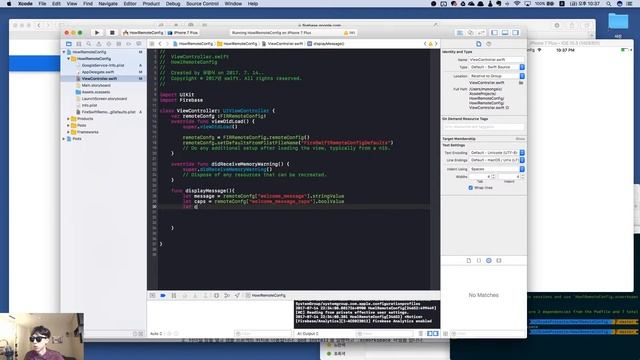Screen dimensions: 640x360
Task: Show the Assistant editor
Action: tap(471, 33)
